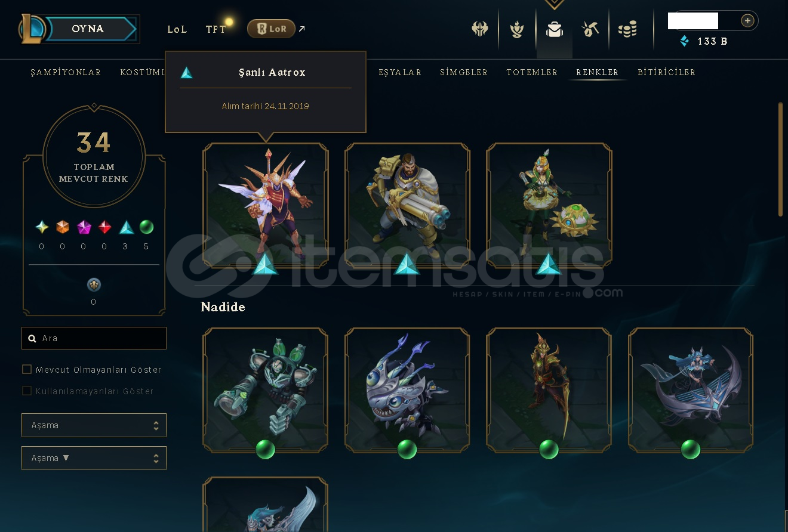Screen dimensions: 788x532
Task: Switch to the TOTEMLER tab
Action: 532,72
